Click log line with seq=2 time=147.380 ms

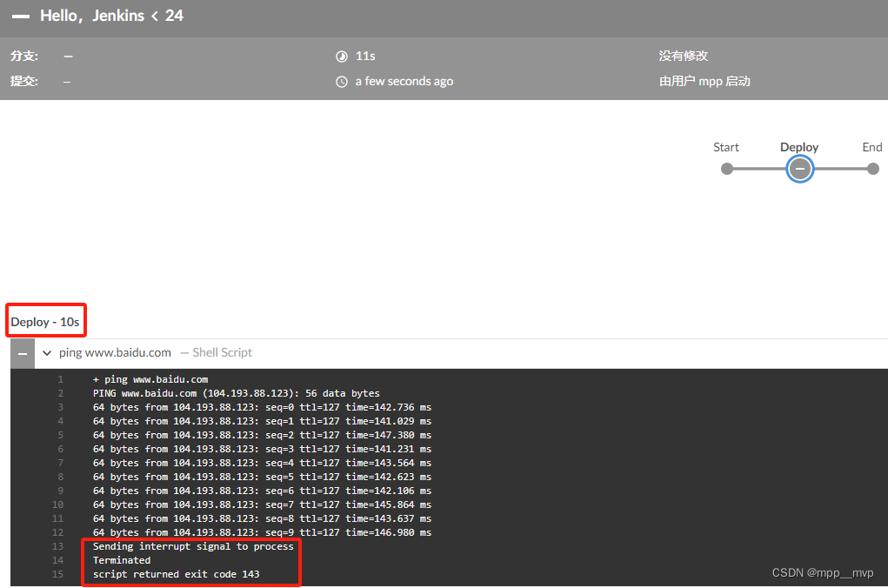coord(262,435)
